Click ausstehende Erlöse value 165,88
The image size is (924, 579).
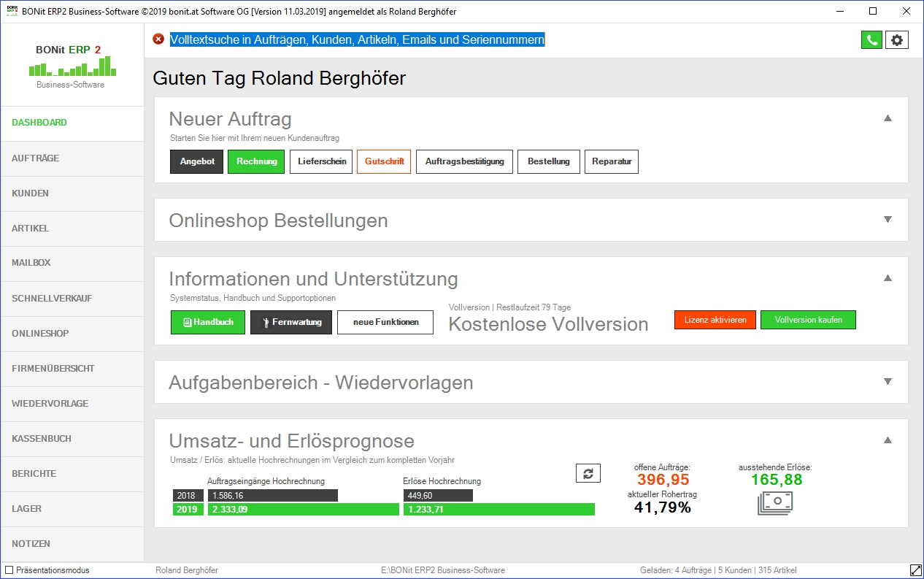tap(775, 480)
